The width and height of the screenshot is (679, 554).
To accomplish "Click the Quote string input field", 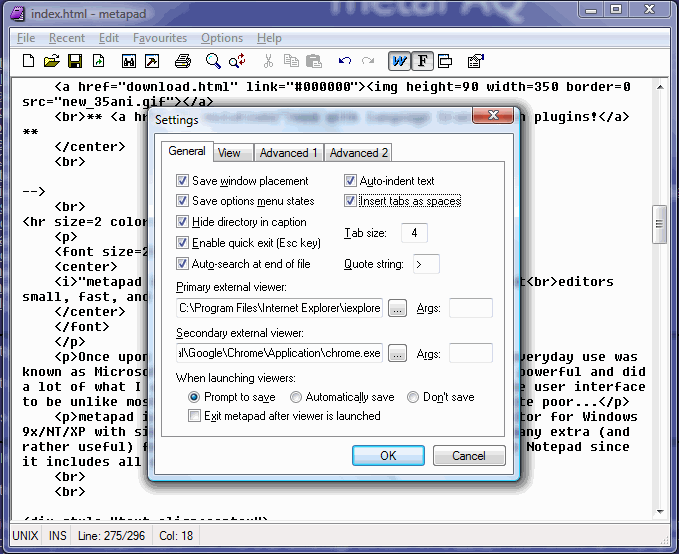I will pyautogui.click(x=427, y=264).
